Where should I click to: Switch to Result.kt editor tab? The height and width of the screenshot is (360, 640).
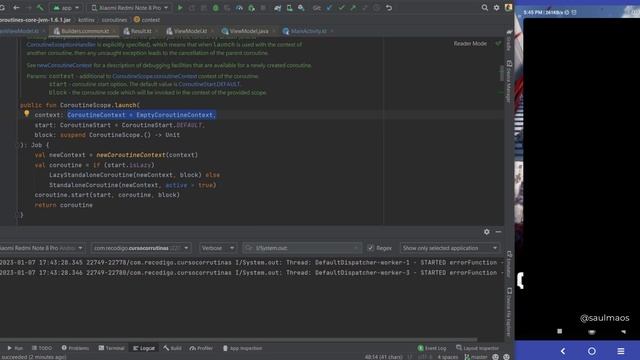click(x=141, y=31)
